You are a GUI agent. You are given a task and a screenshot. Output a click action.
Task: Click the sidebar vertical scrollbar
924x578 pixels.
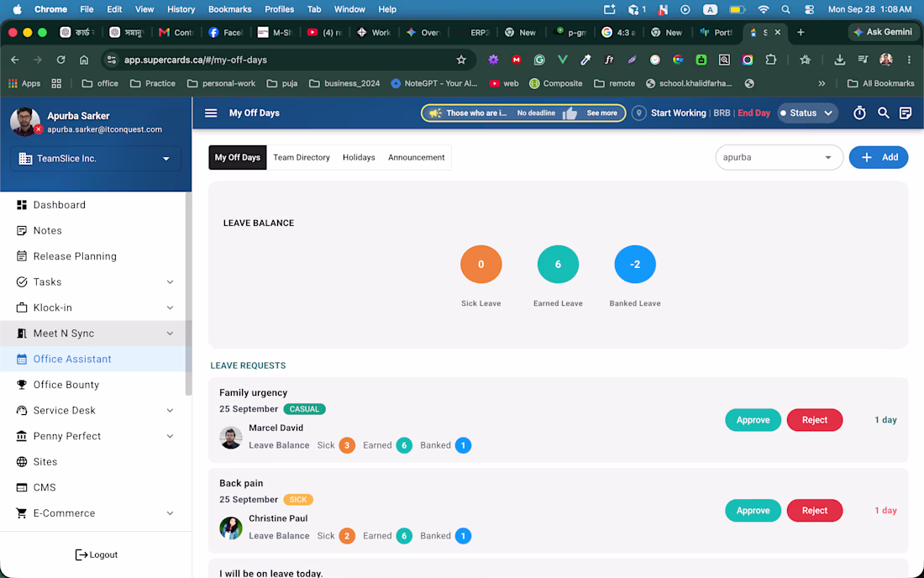[x=188, y=295]
